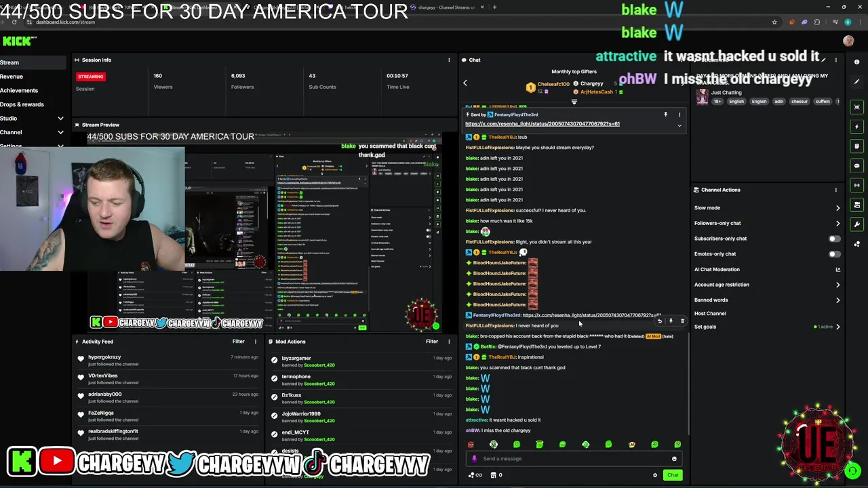Edit stream info pencil icon

click(823, 60)
